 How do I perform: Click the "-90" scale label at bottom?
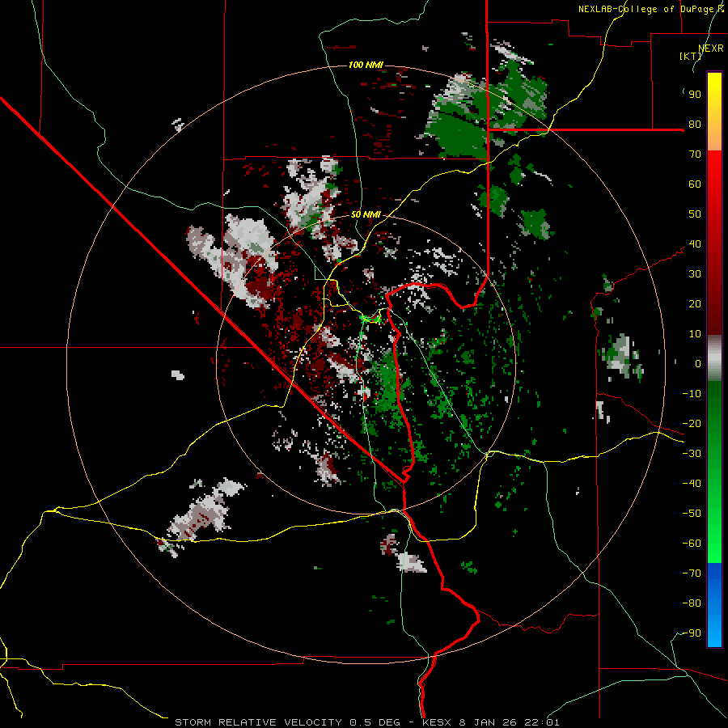[692, 633]
